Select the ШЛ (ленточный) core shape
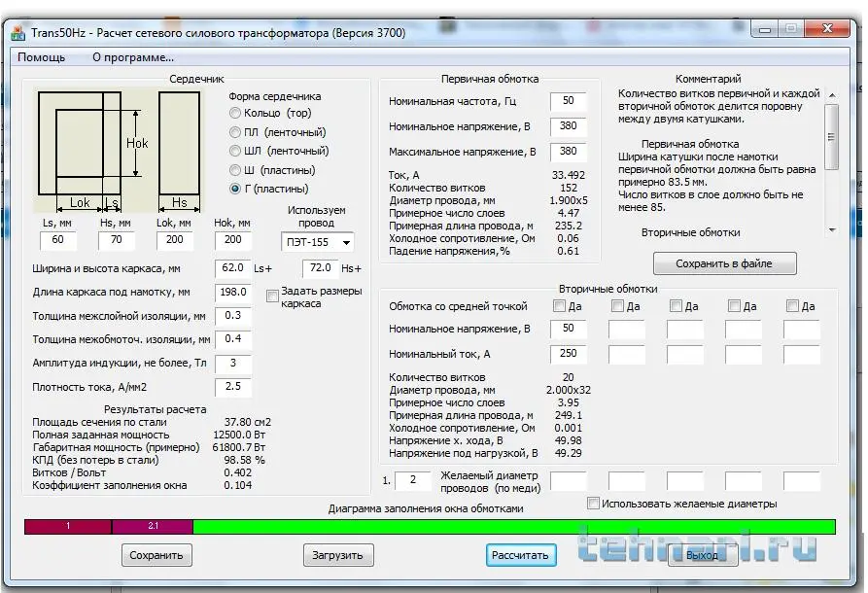The height and width of the screenshot is (593, 868). (235, 151)
